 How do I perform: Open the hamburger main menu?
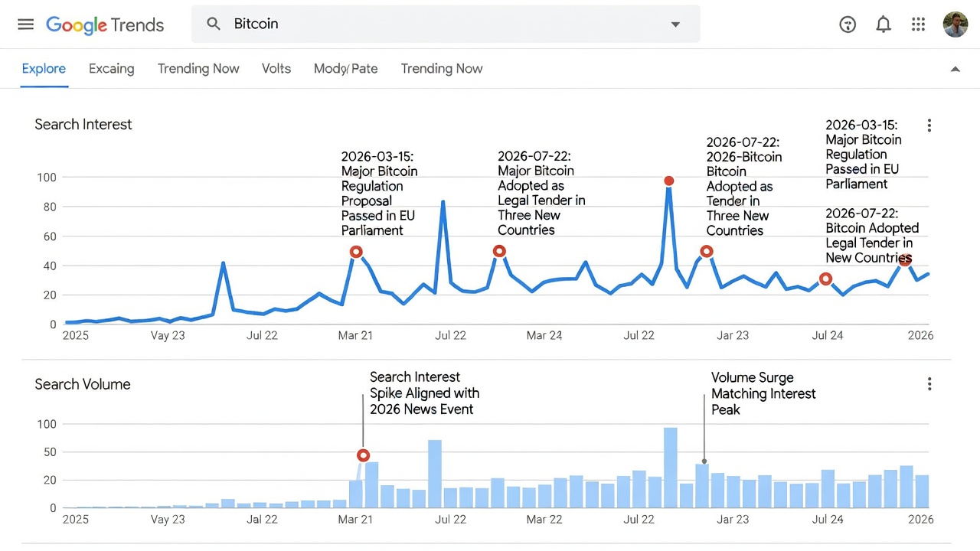(26, 24)
